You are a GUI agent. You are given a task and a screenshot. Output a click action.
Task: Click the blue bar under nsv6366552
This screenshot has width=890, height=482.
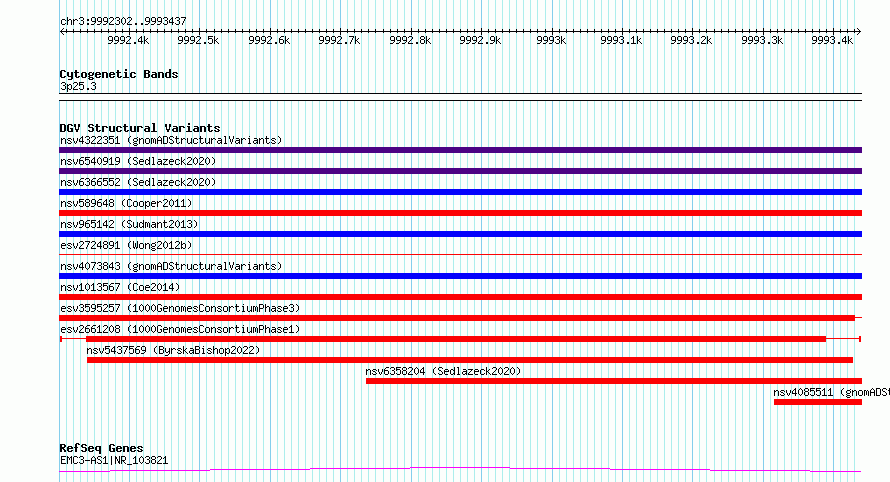click(460, 192)
